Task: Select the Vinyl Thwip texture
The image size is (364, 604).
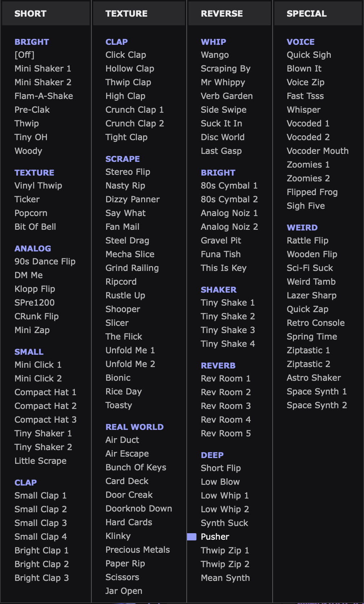Action: (38, 186)
